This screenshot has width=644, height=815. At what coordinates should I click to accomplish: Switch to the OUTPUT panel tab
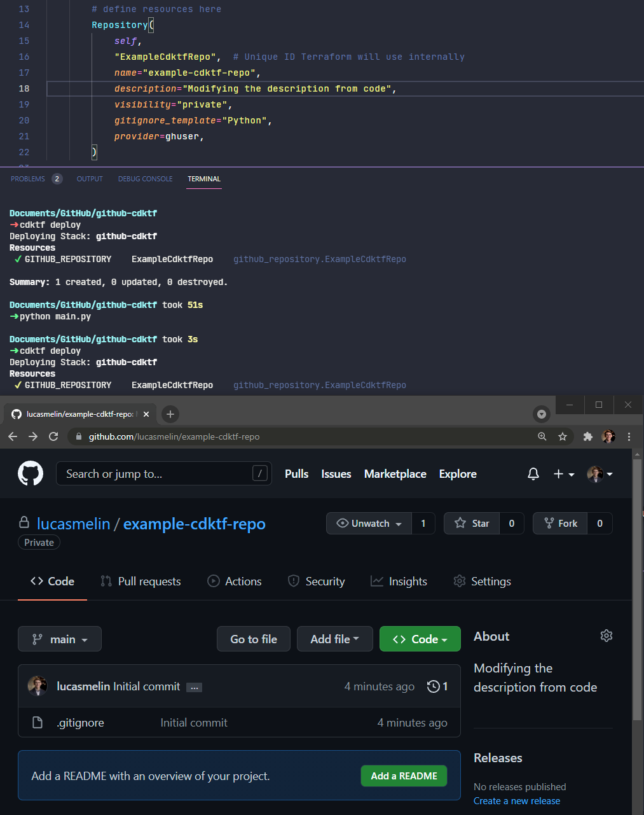[90, 179]
